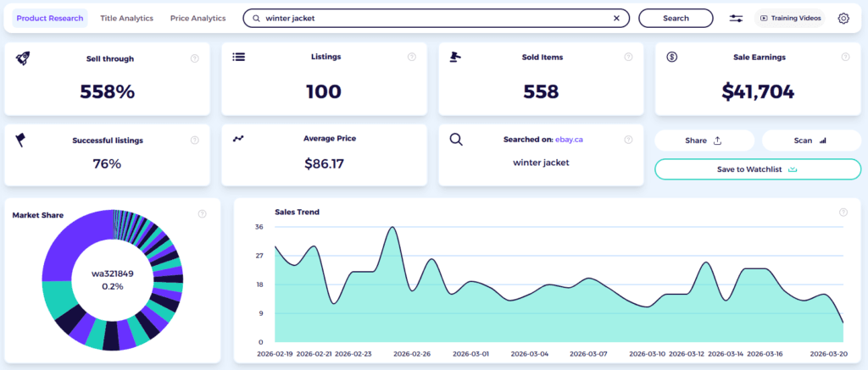
Task: Open the Market Share help icon
Action: (x=203, y=215)
